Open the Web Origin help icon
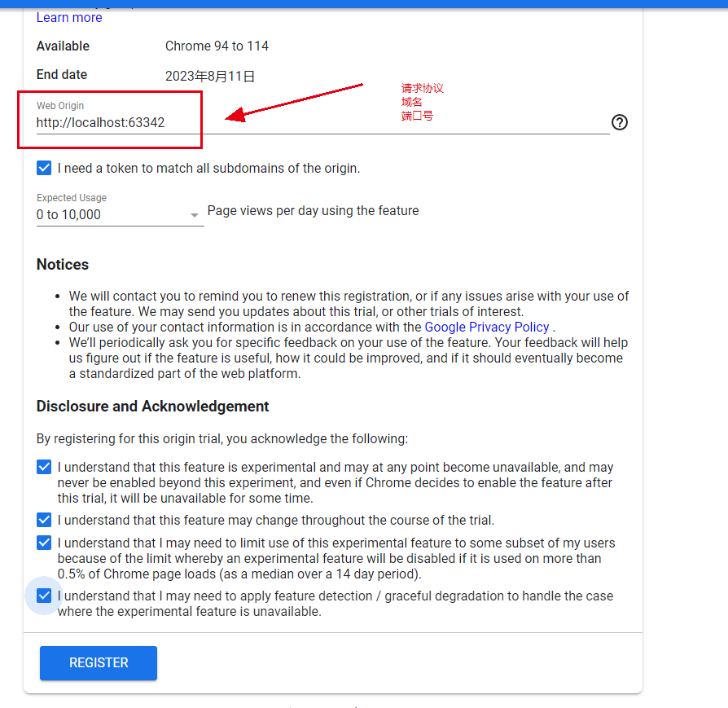Screen dimensions: 728x708 pyautogui.click(x=620, y=123)
